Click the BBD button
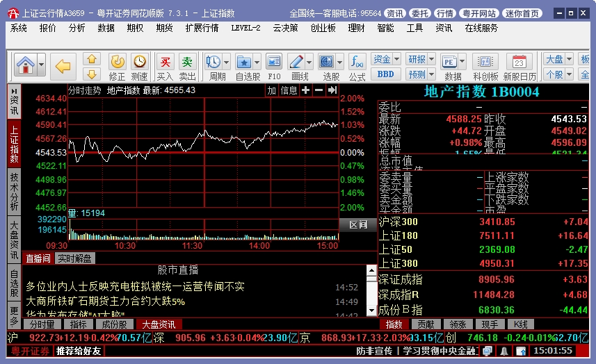596x364 pixels. [x=385, y=74]
